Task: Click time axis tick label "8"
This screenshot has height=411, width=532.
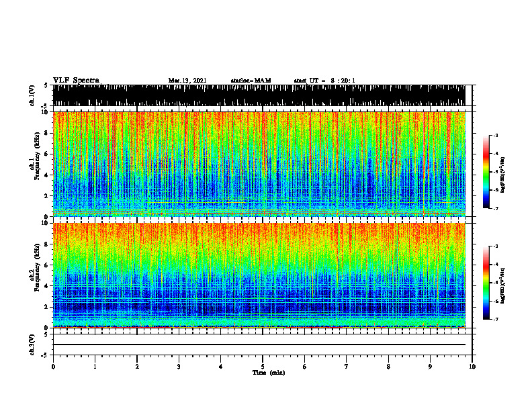Action: click(388, 367)
